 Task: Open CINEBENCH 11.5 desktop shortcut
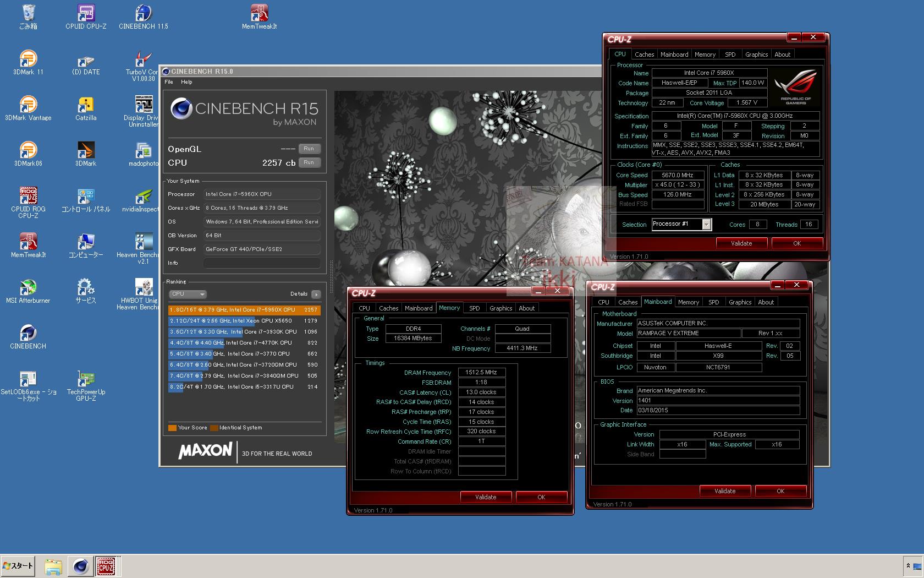(x=144, y=17)
